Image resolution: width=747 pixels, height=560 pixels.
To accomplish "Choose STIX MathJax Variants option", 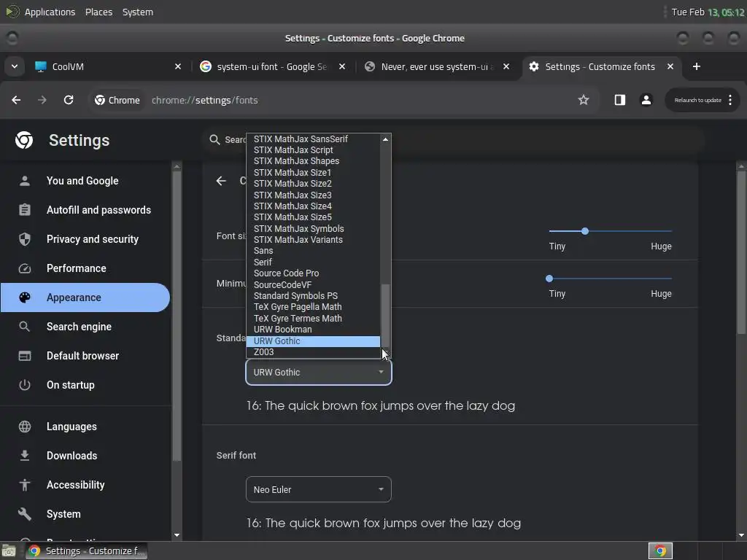I will pyautogui.click(x=314, y=239).
